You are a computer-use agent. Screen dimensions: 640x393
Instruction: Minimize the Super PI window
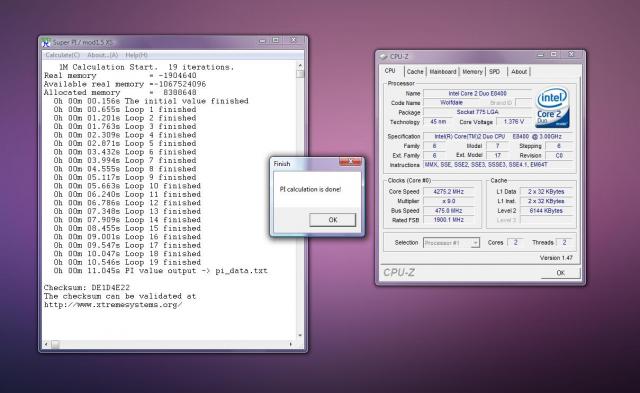[262, 40]
